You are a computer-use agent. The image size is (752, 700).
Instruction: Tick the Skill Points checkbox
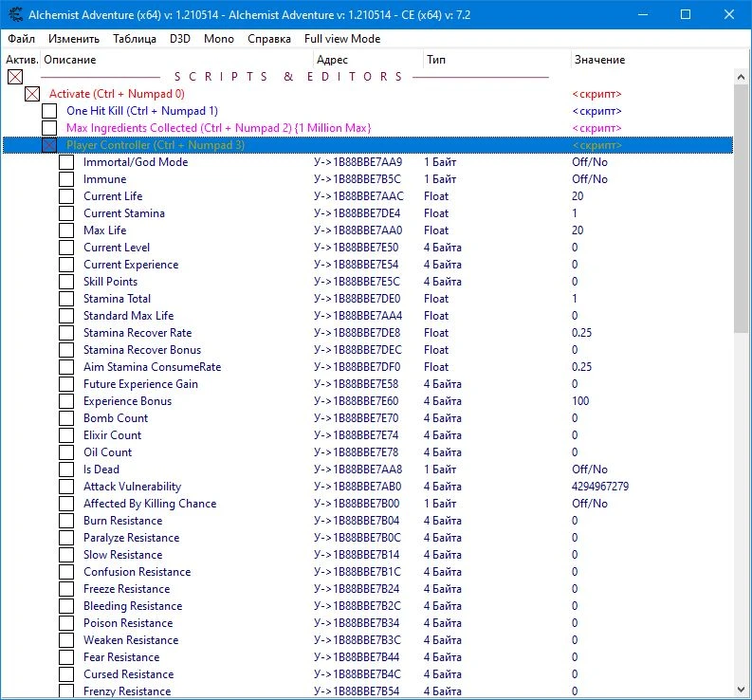pyautogui.click(x=66, y=282)
